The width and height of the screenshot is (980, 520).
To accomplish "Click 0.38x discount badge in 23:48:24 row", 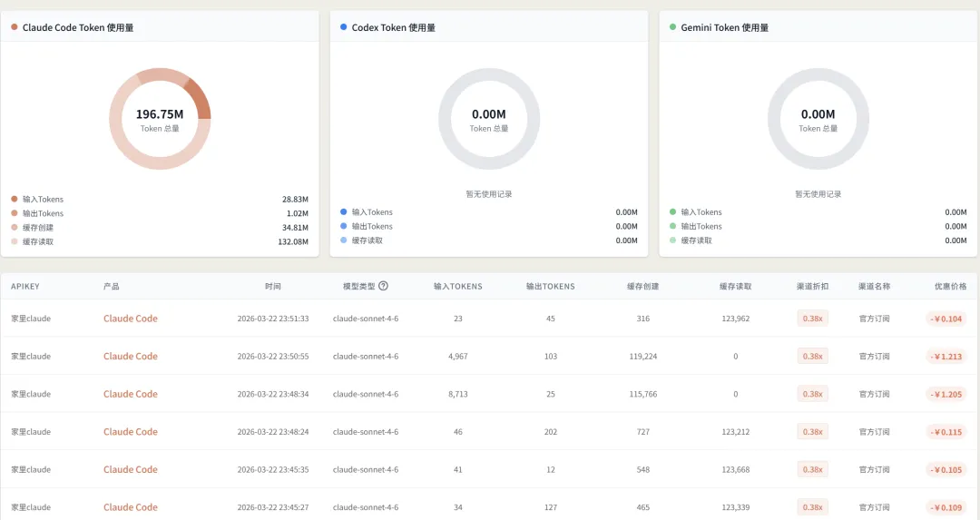I will 812,432.
